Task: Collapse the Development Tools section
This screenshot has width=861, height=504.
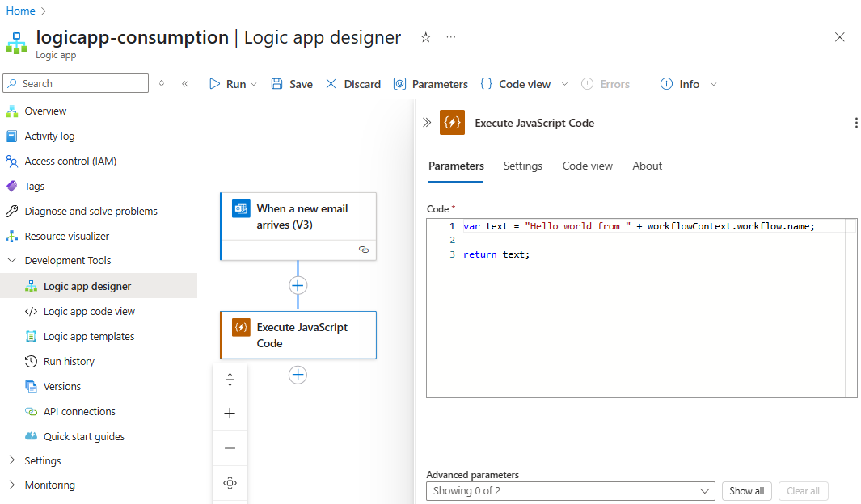Action: [x=11, y=260]
